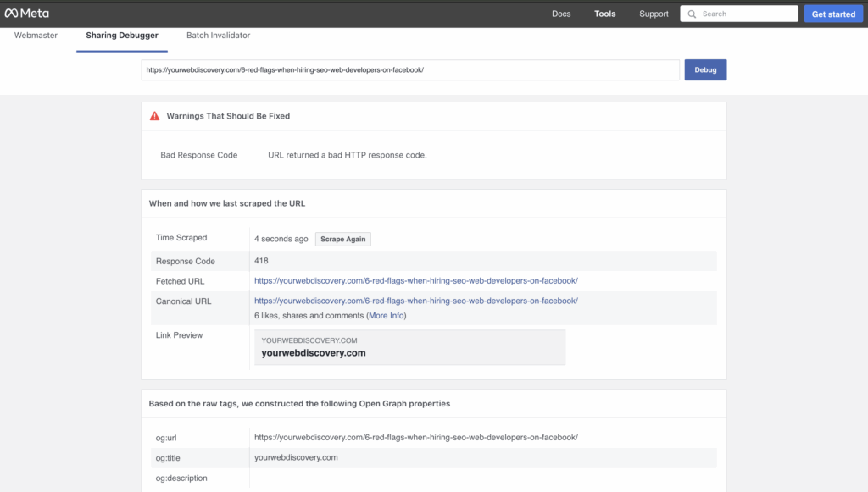
Task: Click the Warnings That Should Be Fixed header
Action: [x=228, y=116]
